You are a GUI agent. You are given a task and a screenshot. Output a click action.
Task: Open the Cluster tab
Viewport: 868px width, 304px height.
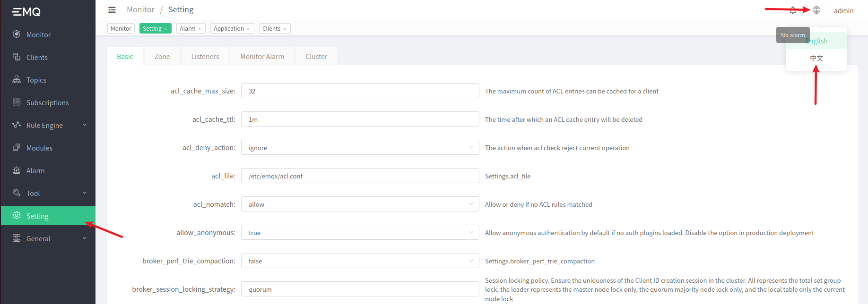pyautogui.click(x=316, y=57)
